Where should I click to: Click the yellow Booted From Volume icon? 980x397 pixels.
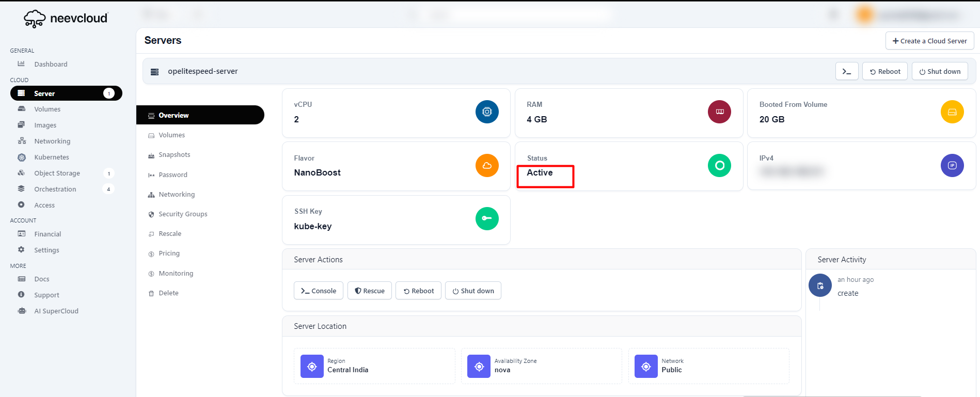click(952, 112)
